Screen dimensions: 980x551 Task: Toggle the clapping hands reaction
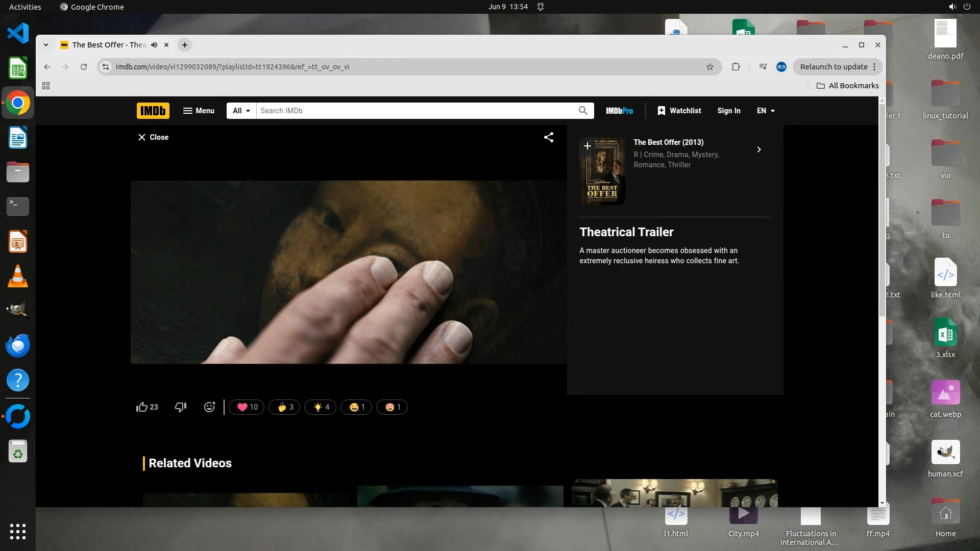(x=285, y=407)
